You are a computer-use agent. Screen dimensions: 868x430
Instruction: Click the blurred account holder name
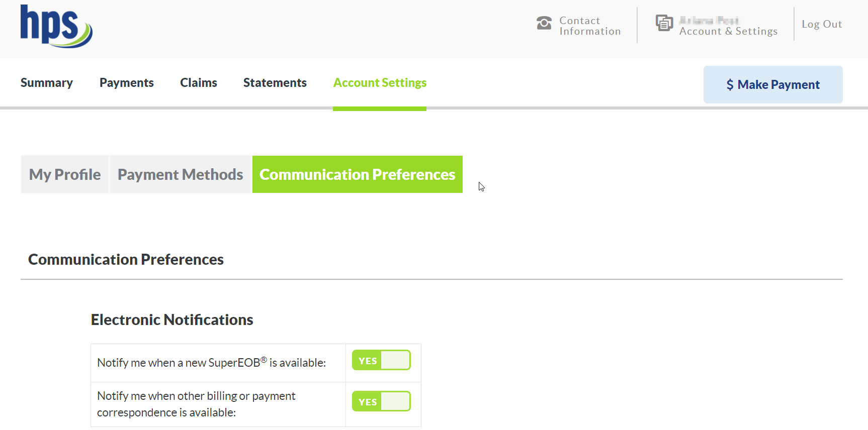tap(709, 20)
